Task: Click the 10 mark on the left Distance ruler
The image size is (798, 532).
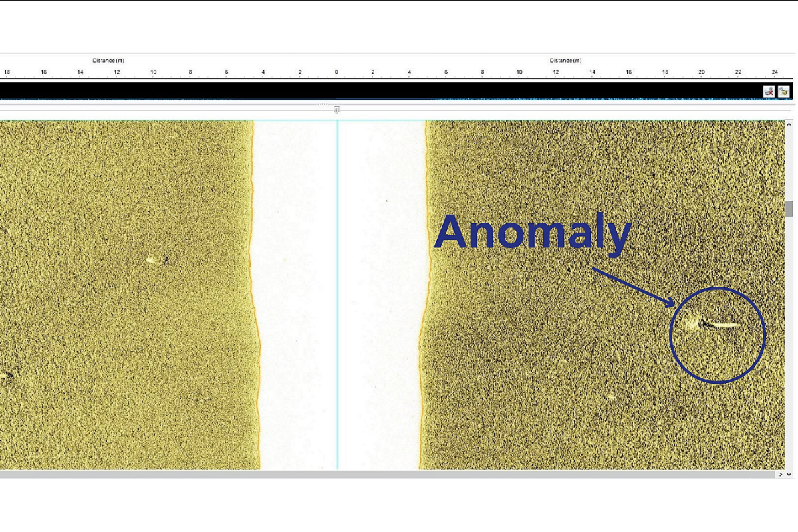Action: (x=153, y=72)
